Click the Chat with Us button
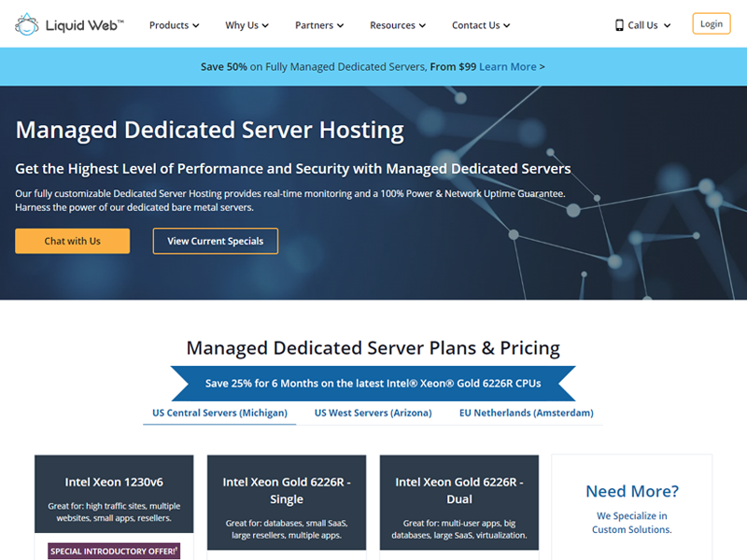 [73, 241]
